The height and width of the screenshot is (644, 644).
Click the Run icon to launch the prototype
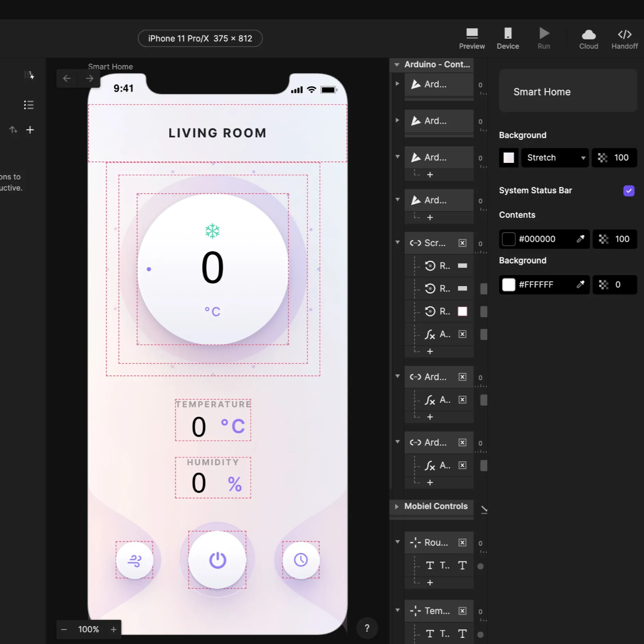point(543,34)
